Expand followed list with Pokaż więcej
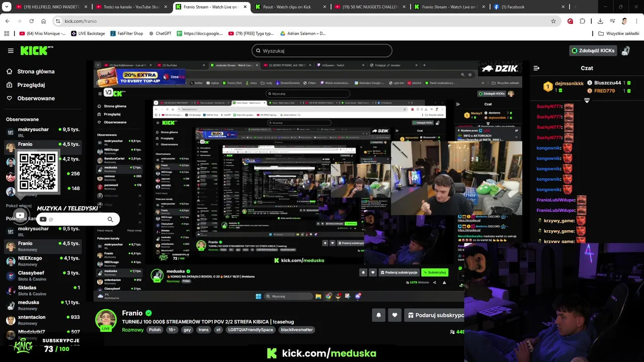Viewport: 644px width, 362px height. click(x=19, y=206)
